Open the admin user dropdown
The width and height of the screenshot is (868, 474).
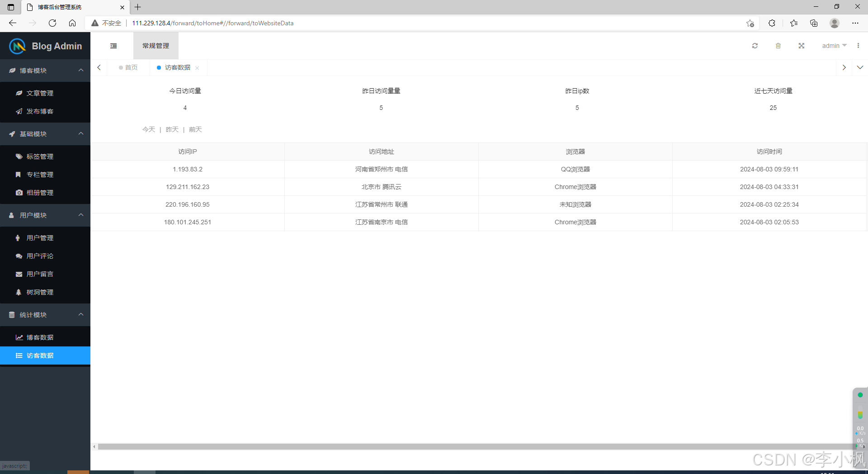tap(834, 46)
